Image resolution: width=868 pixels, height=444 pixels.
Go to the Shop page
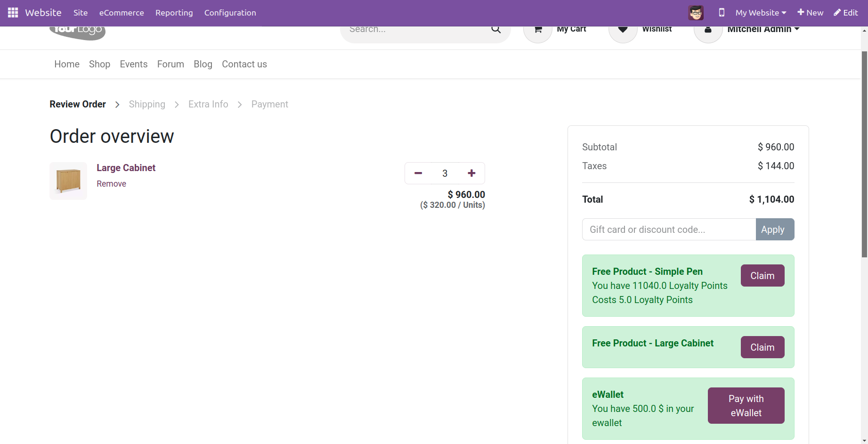coord(99,64)
